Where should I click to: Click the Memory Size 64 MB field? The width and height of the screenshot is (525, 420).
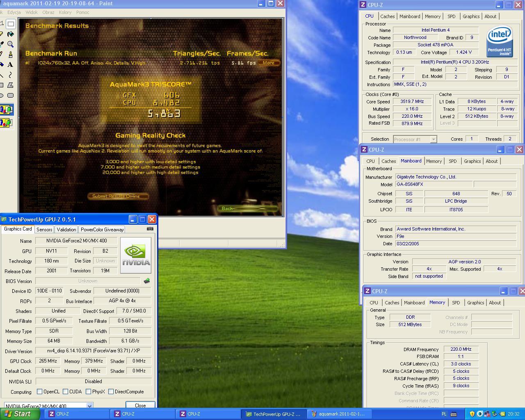coord(54,341)
